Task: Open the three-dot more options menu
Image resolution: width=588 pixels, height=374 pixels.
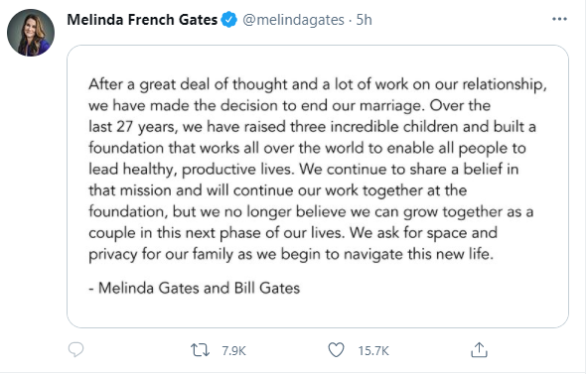Action: 559,19
